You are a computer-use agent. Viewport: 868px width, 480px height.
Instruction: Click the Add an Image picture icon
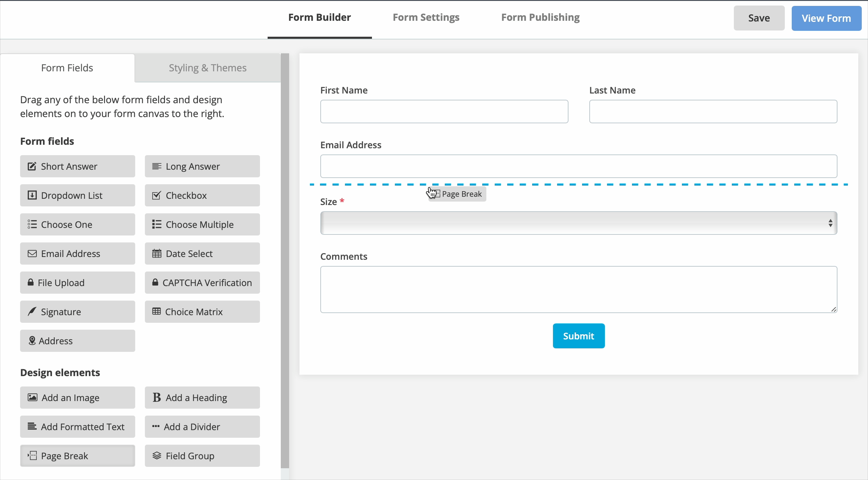point(33,397)
